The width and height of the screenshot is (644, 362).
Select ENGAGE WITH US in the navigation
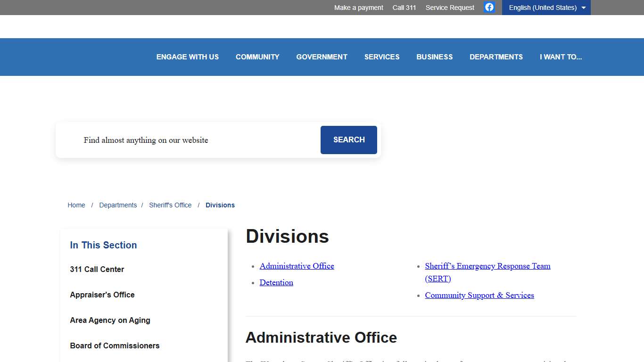coord(188,57)
